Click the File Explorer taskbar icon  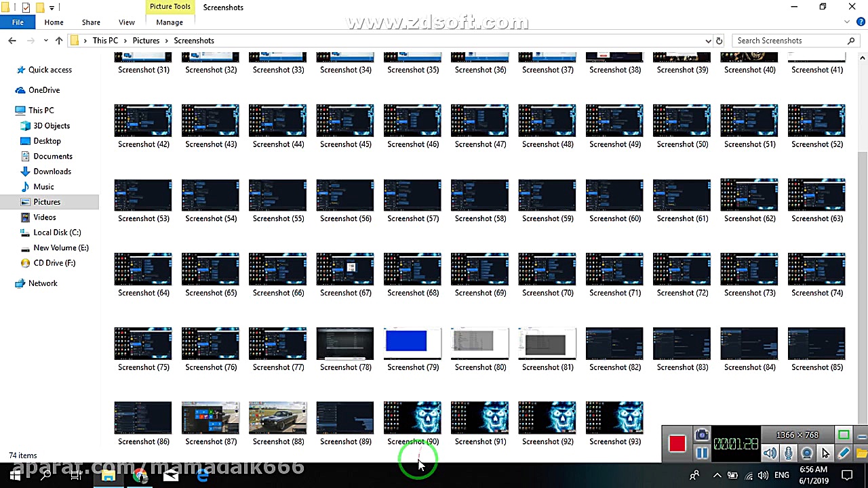click(x=108, y=475)
